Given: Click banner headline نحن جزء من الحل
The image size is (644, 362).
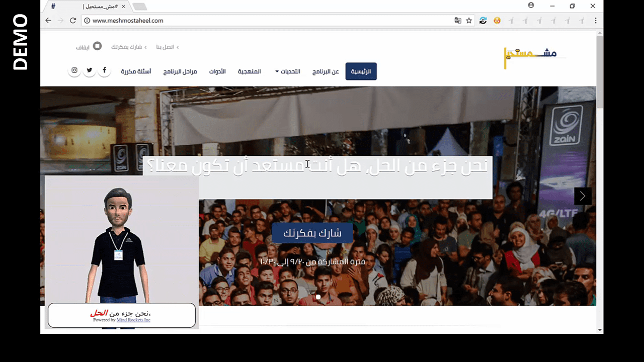Looking at the screenshot, I should pos(317,166).
